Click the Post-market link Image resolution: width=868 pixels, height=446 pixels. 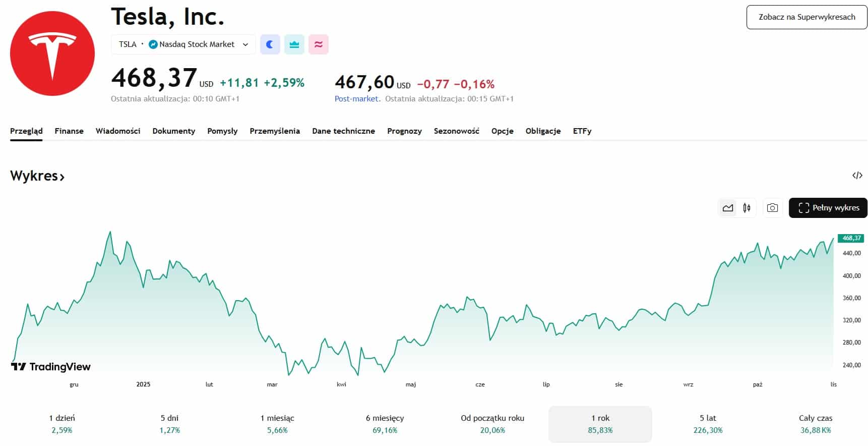tap(357, 99)
